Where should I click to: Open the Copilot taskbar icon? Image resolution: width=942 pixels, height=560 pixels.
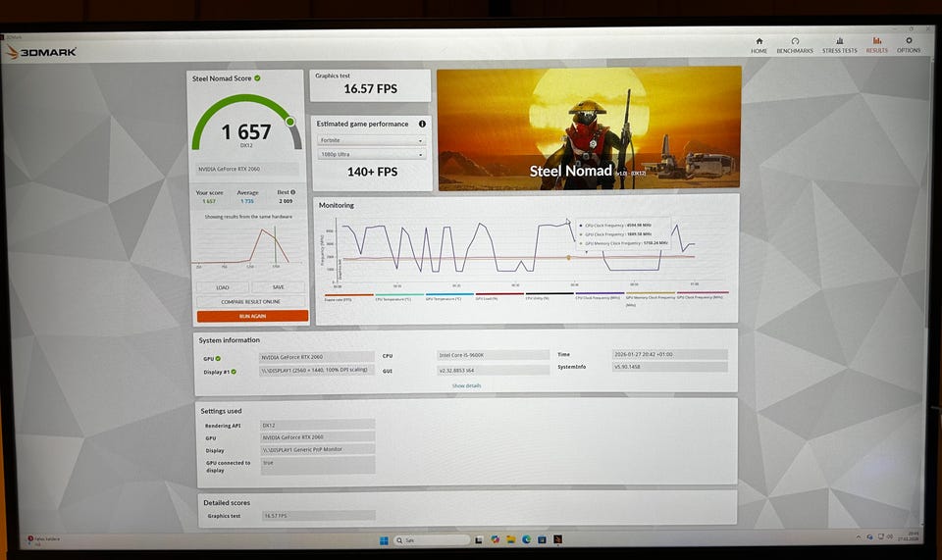click(495, 539)
